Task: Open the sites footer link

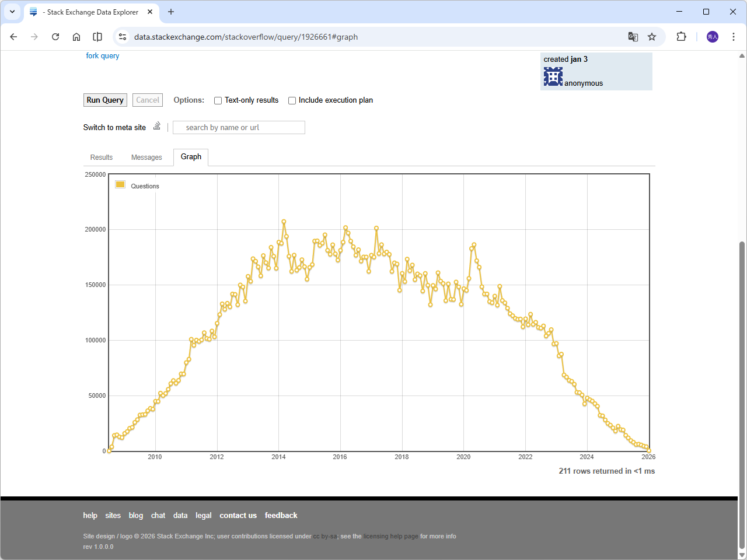Action: click(x=113, y=516)
